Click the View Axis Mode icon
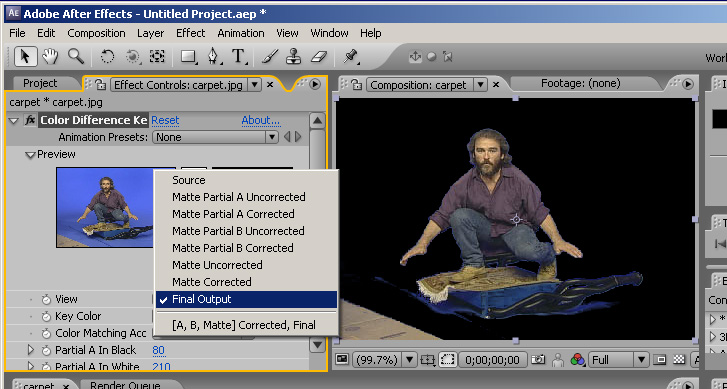 447,57
